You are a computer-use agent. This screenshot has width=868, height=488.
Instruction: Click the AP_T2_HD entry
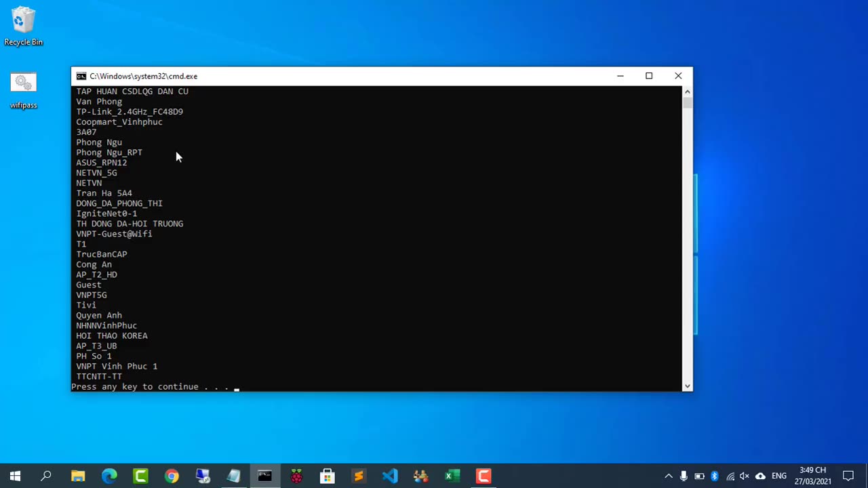(96, 274)
